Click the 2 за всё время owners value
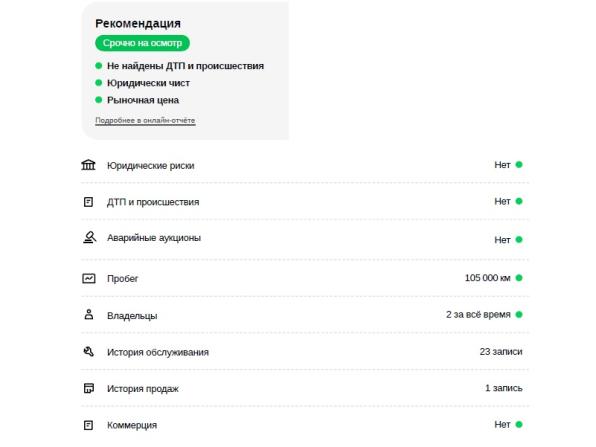The height and width of the screenshot is (447, 596). click(x=478, y=315)
